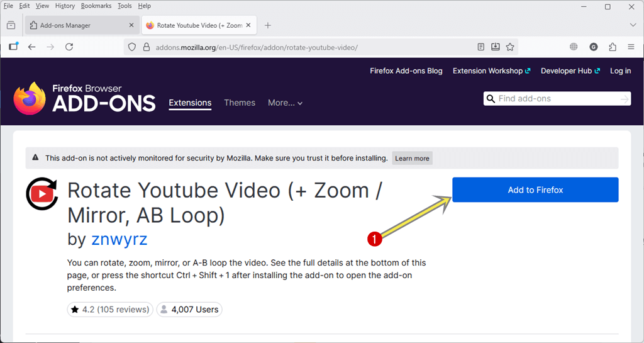Close the Add-ons Manager tab
644x343 pixels.
pyautogui.click(x=131, y=25)
